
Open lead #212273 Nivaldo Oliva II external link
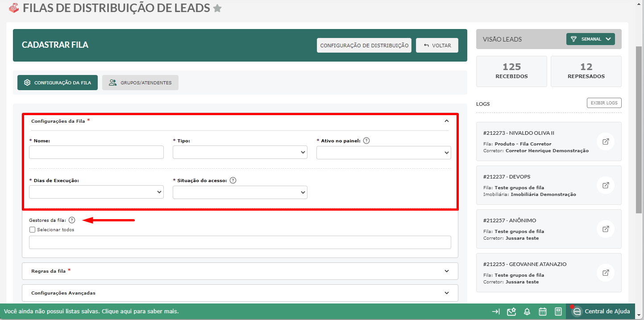[606, 141]
